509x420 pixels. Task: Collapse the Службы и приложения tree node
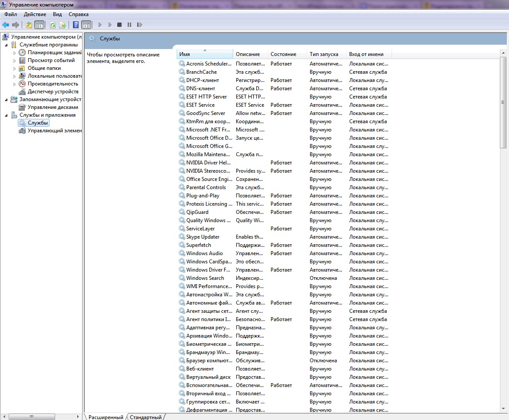[x=7, y=115]
